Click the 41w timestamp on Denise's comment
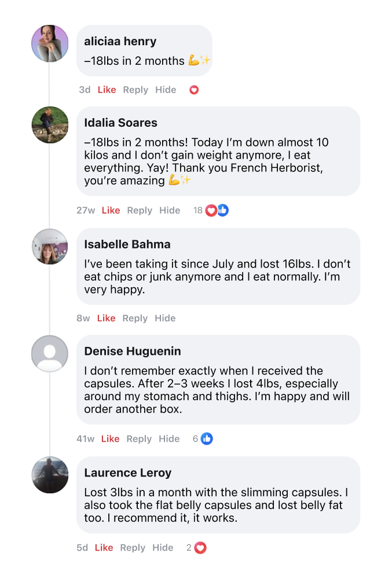 (x=85, y=439)
